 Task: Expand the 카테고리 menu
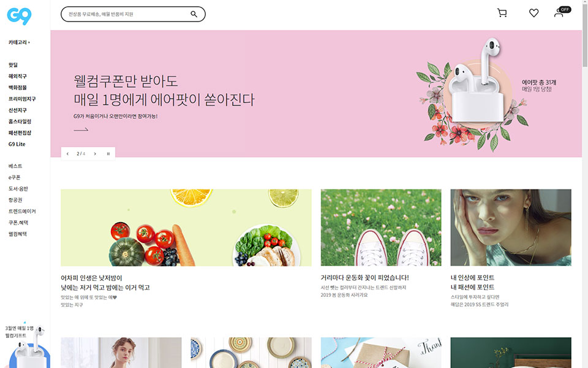click(19, 42)
